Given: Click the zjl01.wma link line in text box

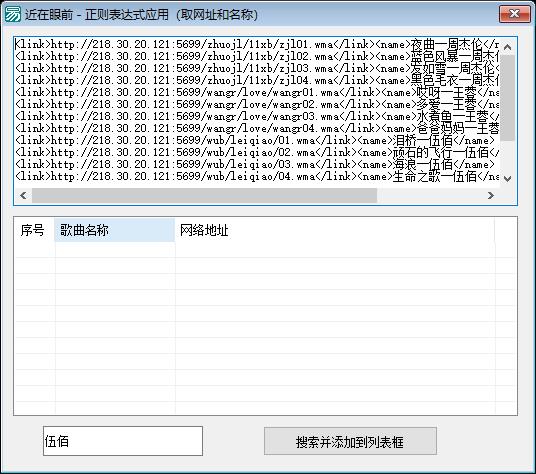Looking at the screenshot, I should pyautogui.click(x=257, y=44).
